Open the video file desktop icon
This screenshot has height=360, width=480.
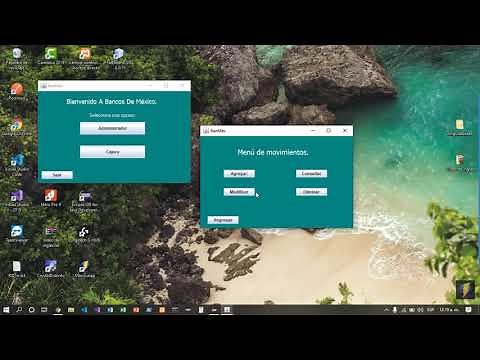(x=51, y=231)
